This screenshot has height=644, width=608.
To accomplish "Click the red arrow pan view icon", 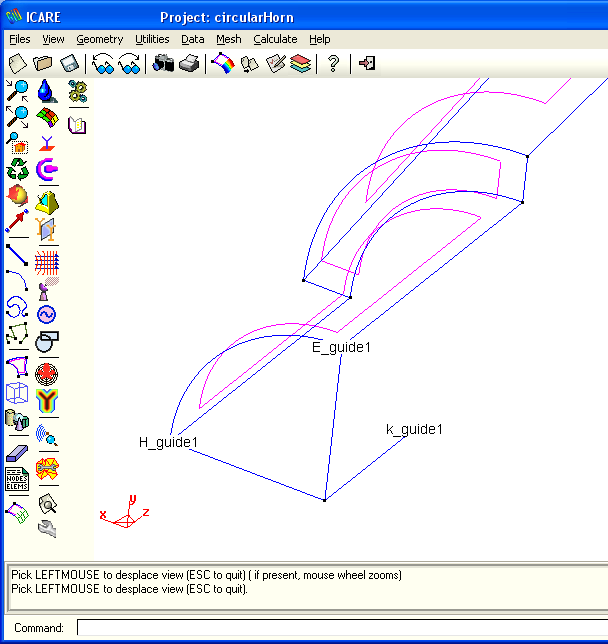I will pyautogui.click(x=17, y=221).
